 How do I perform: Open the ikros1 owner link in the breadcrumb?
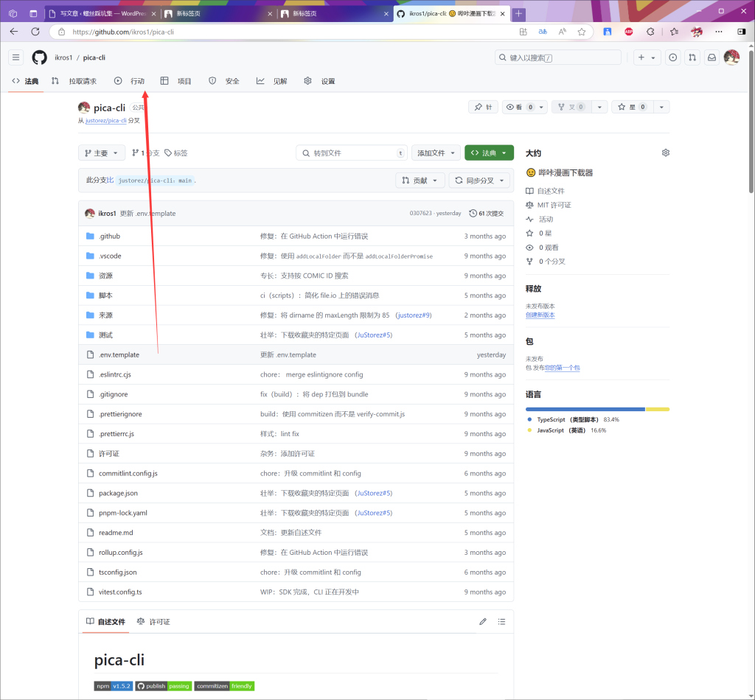pyautogui.click(x=63, y=57)
